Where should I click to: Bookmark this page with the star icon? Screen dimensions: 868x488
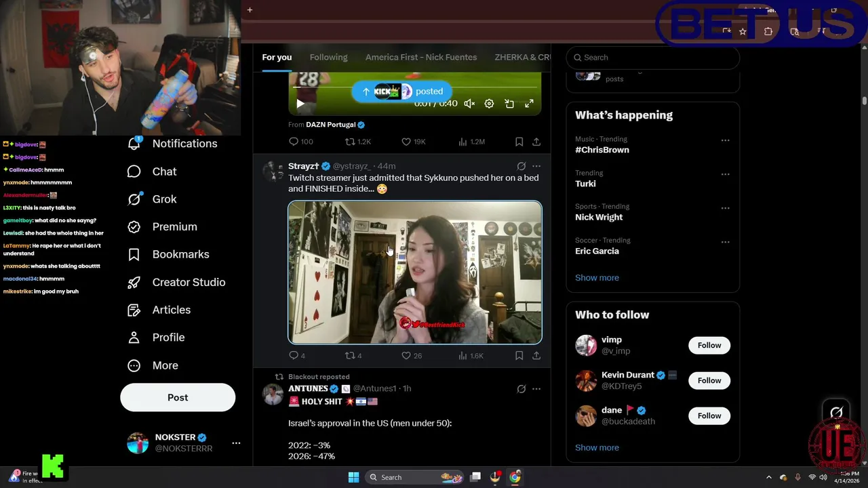point(743,31)
